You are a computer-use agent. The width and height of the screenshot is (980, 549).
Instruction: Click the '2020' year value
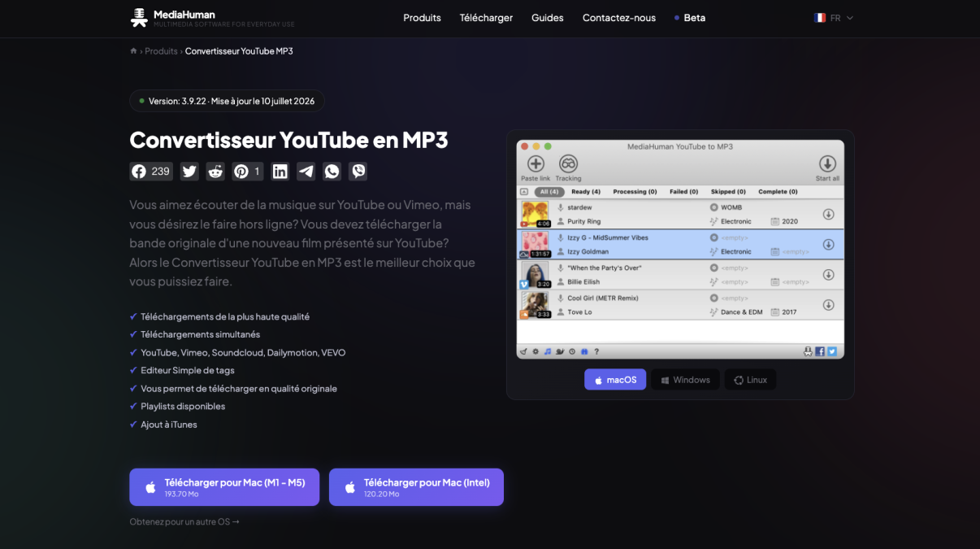pyautogui.click(x=790, y=221)
